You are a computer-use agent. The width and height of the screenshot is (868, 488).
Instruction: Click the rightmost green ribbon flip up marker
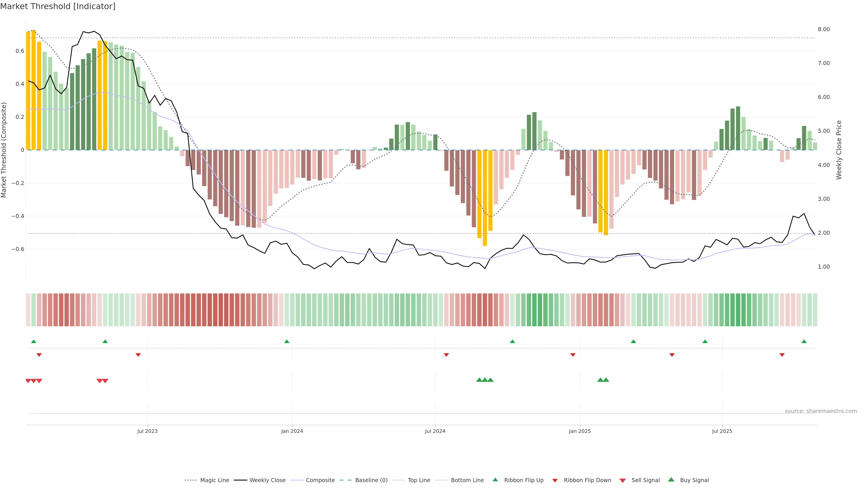click(804, 342)
